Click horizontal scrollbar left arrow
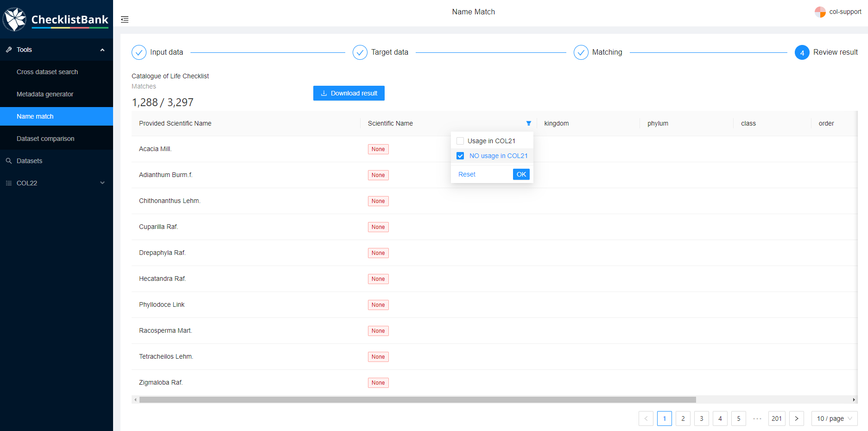 (x=135, y=399)
